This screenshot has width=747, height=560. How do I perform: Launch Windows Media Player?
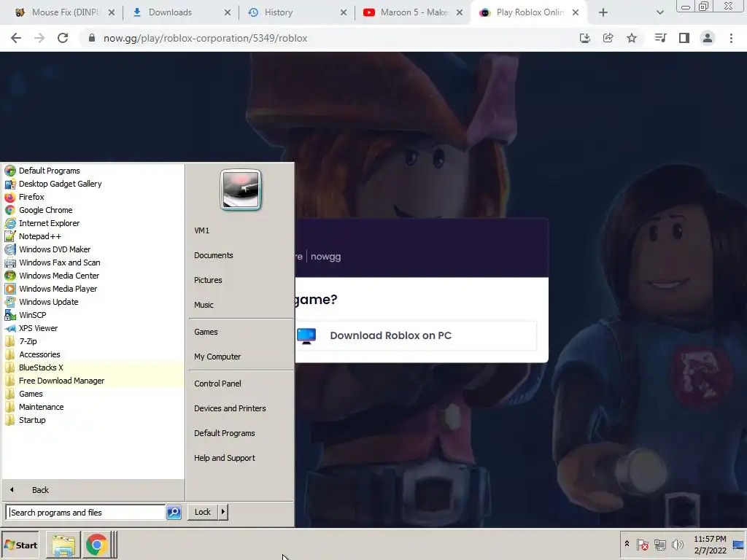(93, 289)
